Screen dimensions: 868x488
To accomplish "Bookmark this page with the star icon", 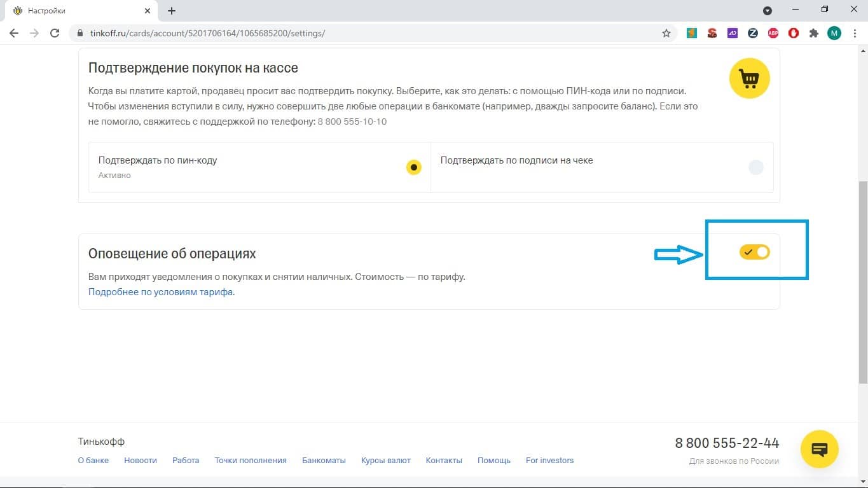I will [x=666, y=33].
